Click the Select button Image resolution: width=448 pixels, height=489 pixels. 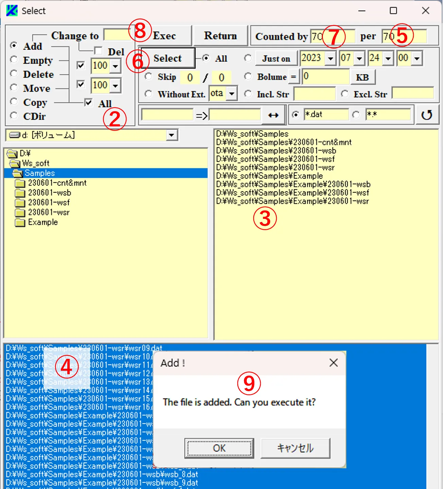[167, 58]
